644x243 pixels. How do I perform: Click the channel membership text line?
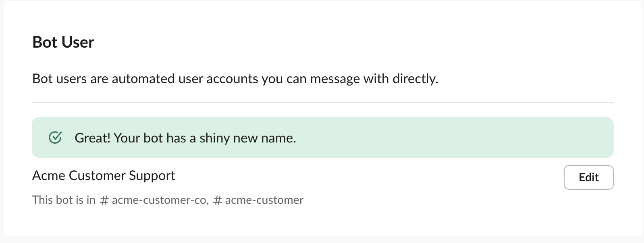tap(168, 199)
